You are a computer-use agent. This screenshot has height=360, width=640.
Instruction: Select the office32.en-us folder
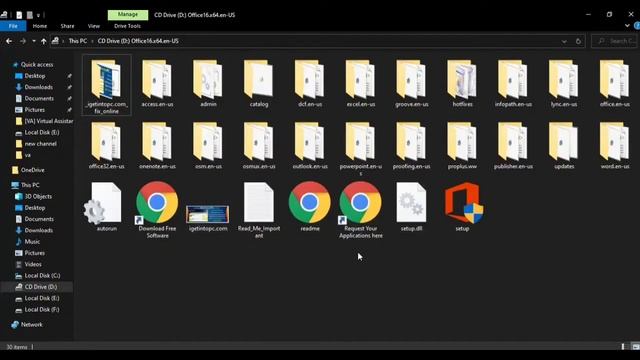click(107, 146)
